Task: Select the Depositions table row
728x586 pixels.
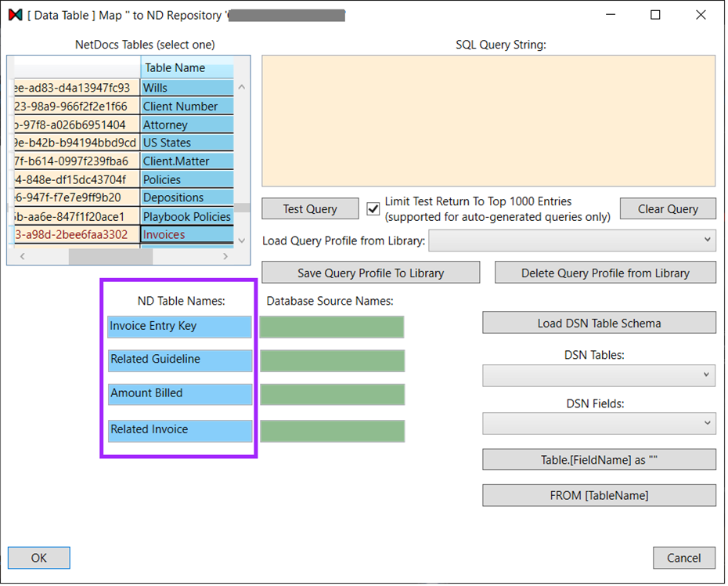Action: [x=187, y=197]
